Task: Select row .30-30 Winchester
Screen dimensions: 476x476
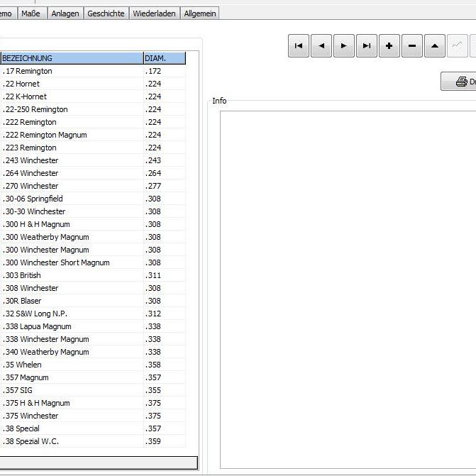Action: click(93, 211)
